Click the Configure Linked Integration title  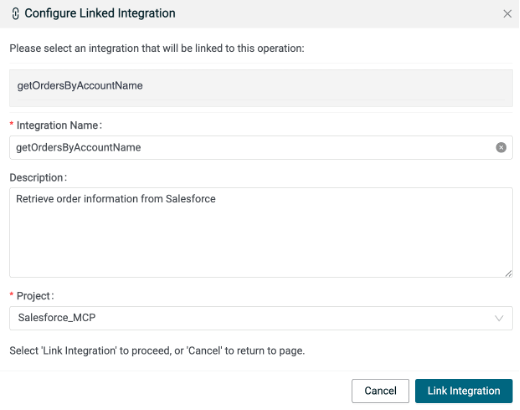[100, 13]
